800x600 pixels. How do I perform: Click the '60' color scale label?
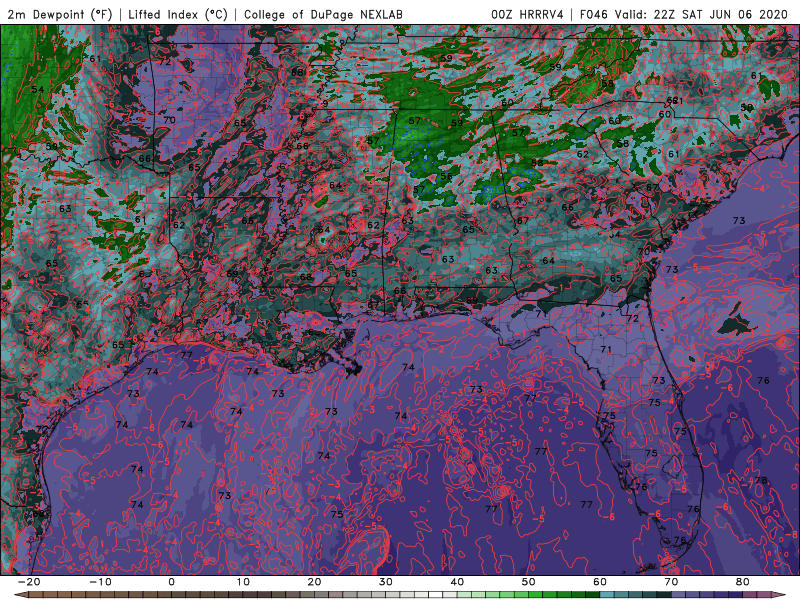pos(600,582)
